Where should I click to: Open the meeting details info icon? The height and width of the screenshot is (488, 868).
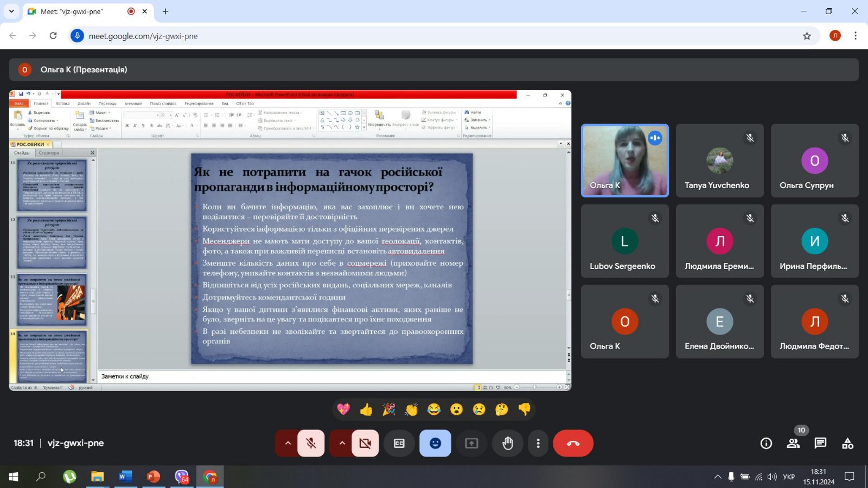[x=766, y=444]
